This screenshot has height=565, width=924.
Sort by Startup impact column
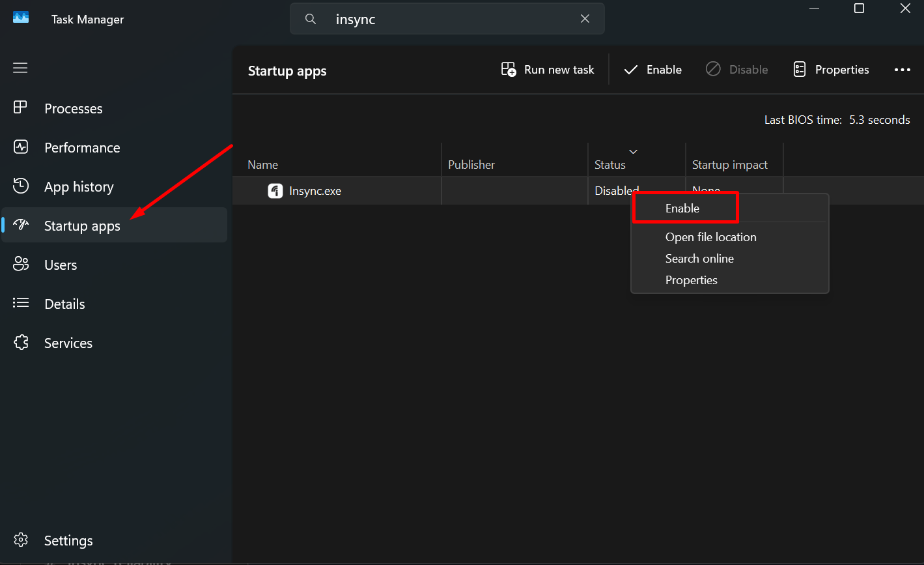[x=730, y=165]
